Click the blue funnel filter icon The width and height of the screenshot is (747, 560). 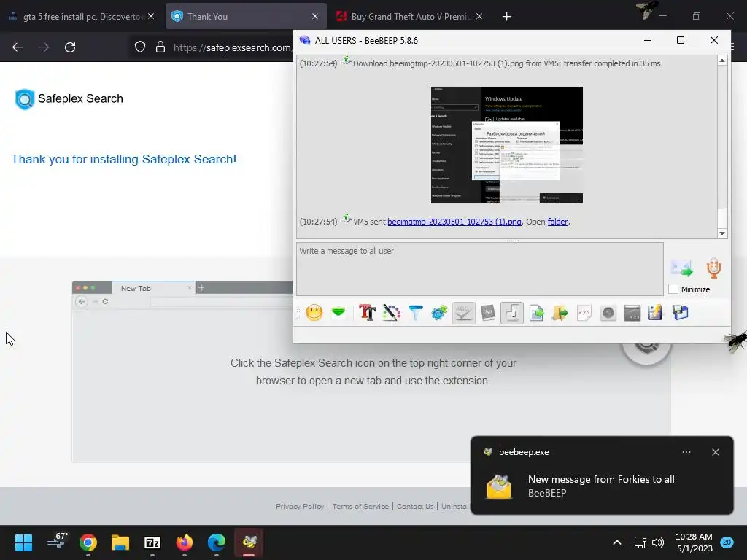coord(415,313)
